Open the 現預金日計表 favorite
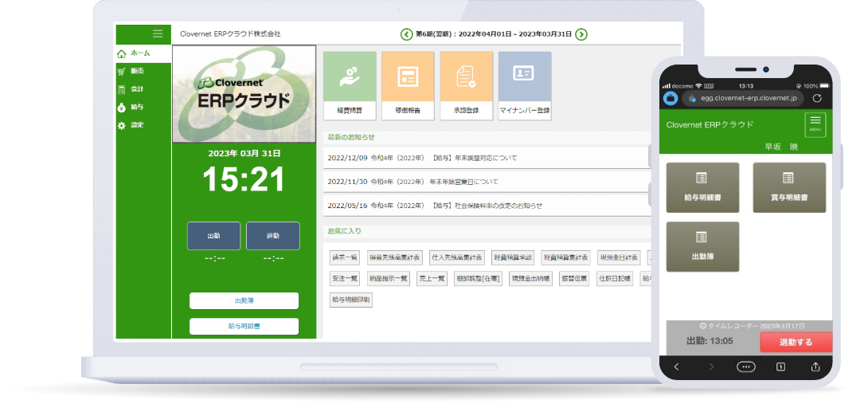This screenshot has height=404, width=868. 619,257
